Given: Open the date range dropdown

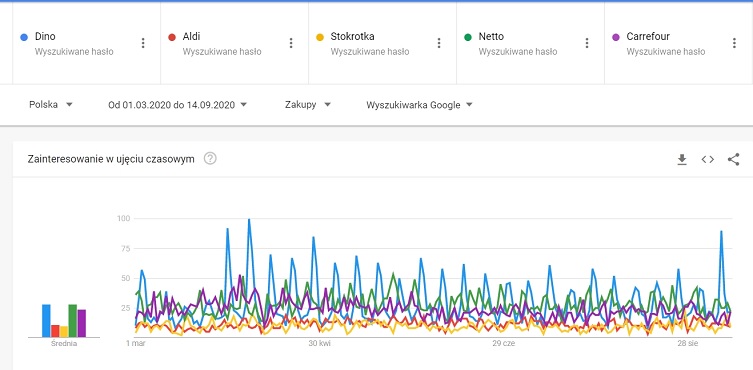Looking at the screenshot, I should coord(178,105).
